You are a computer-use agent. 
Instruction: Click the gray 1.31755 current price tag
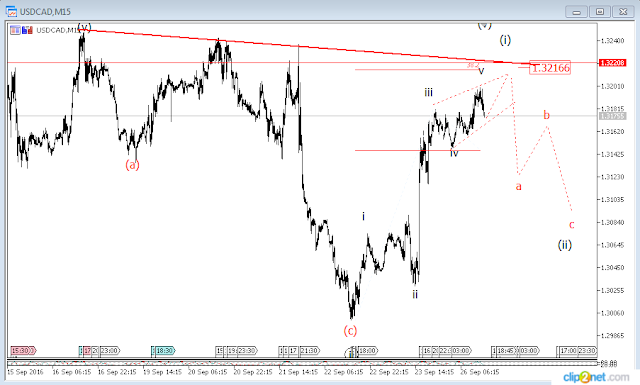(x=612, y=116)
